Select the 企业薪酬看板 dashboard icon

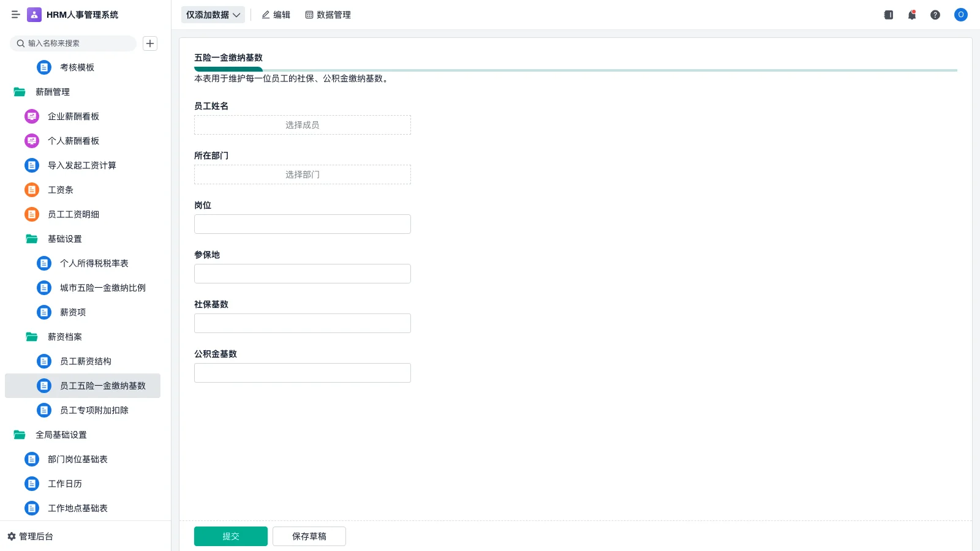click(x=31, y=116)
